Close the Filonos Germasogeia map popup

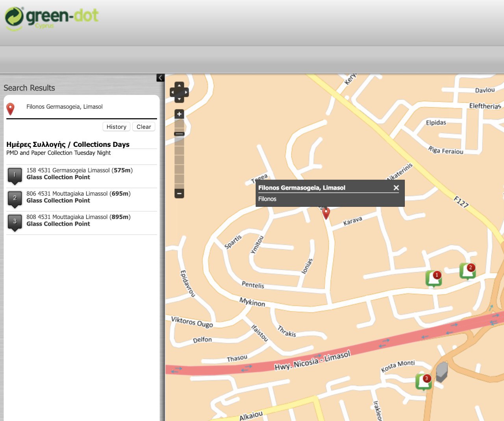click(x=396, y=188)
